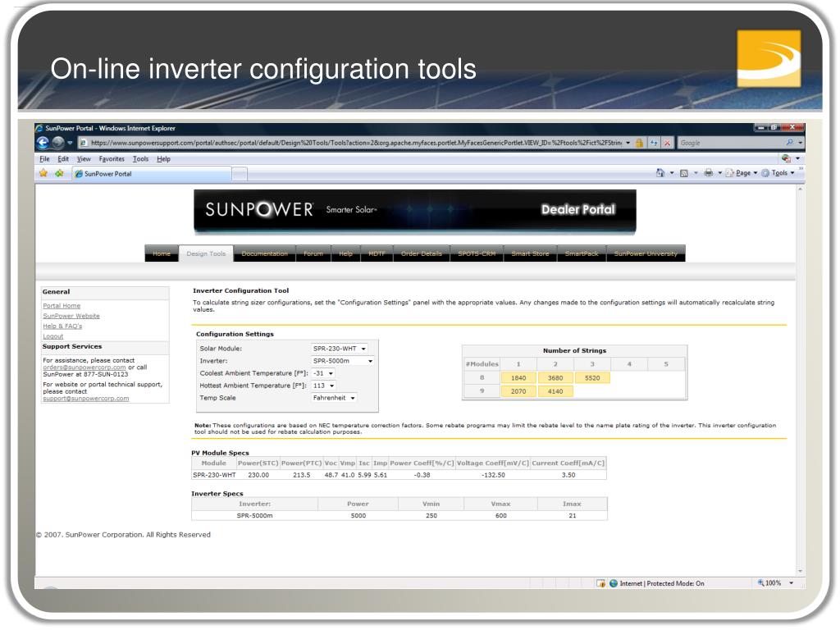Click the browser Forward arrow button
Screen dimensions: 840x630
[58, 143]
